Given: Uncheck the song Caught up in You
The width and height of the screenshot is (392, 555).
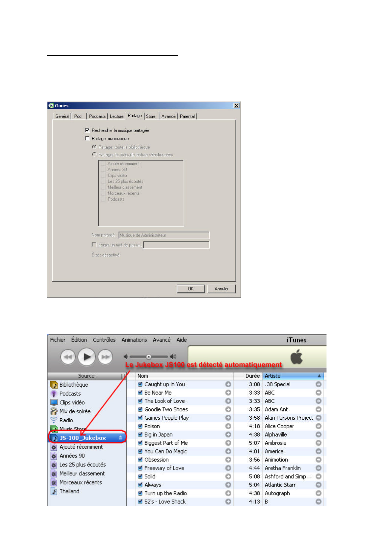Looking at the screenshot, I should pos(140,384).
